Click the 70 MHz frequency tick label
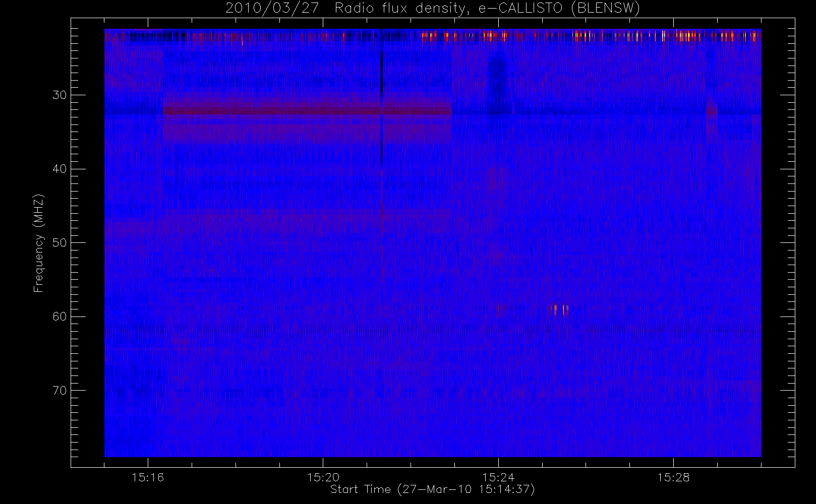Viewport: 816px width, 504px height. click(59, 390)
